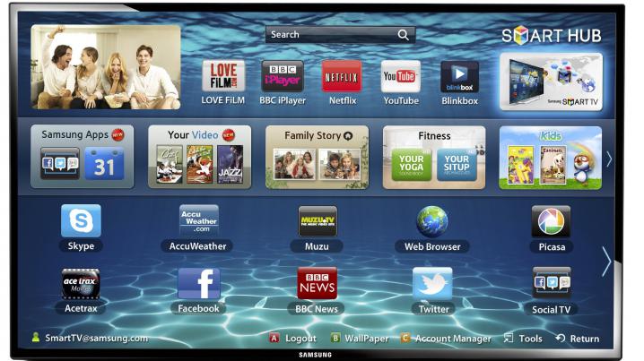Launch the BBC iPlayer app
644x361 pixels.
[283, 76]
